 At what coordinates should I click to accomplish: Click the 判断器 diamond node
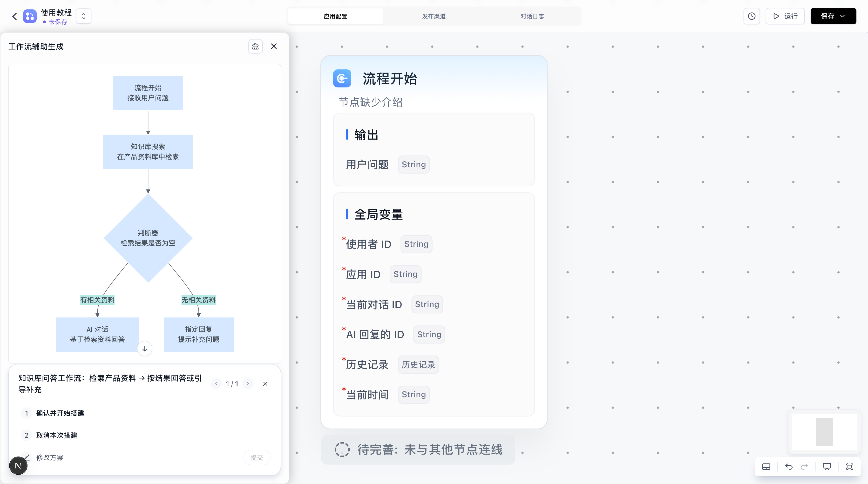pos(148,238)
